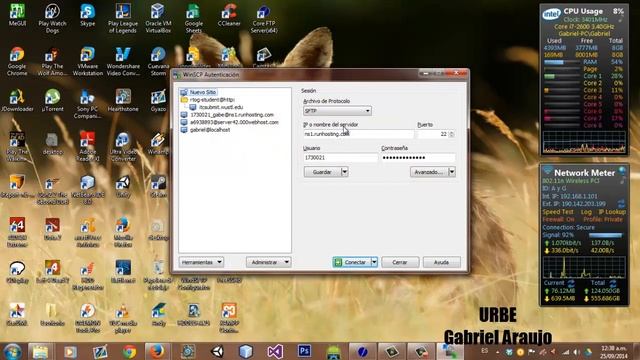Screen dimensions: 640x360
Task: Launch JDownloader from the desktop
Action: tap(17, 100)
